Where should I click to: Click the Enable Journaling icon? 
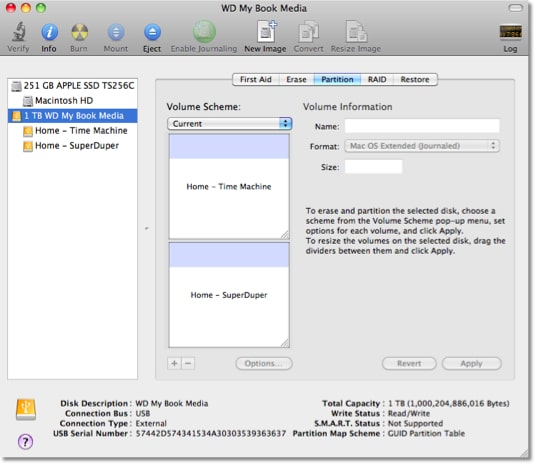[204, 32]
